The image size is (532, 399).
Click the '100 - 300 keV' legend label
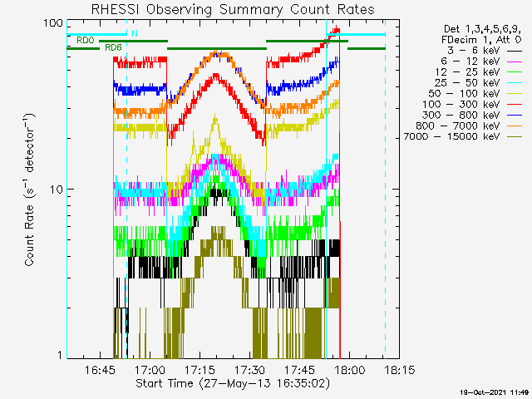(x=461, y=105)
